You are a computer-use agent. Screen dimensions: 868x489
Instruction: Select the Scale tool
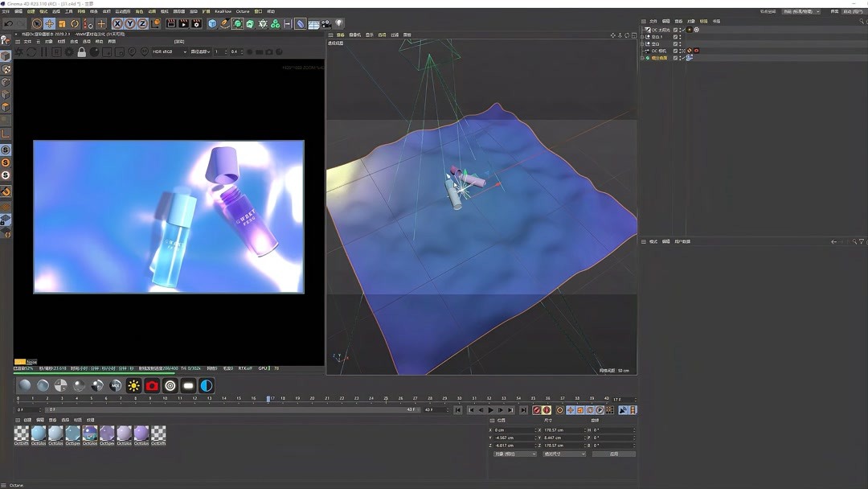62,24
